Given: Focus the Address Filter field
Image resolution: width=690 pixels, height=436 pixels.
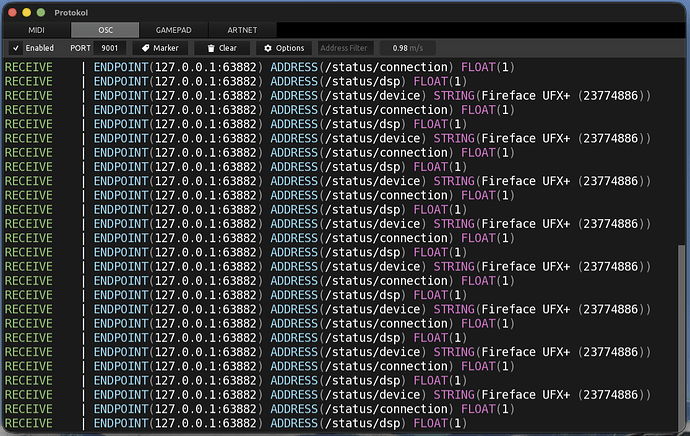Looking at the screenshot, I should [x=345, y=48].
